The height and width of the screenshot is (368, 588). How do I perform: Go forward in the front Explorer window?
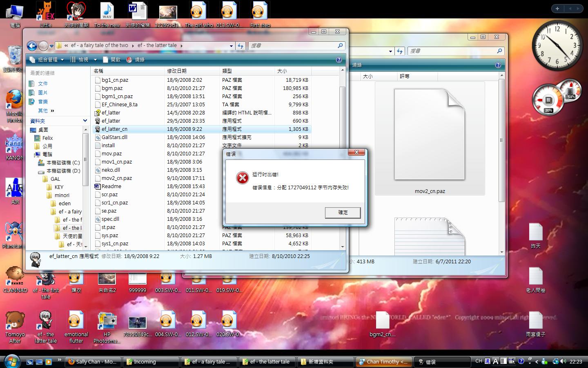[43, 46]
